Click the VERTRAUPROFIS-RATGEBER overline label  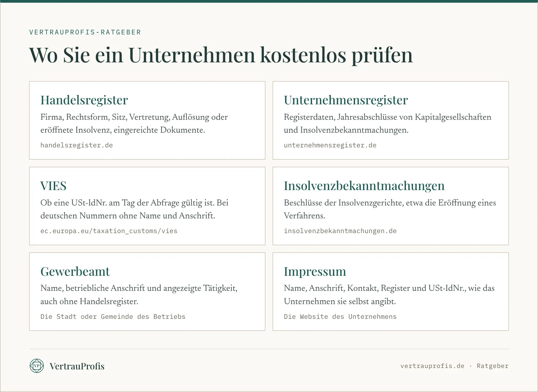[x=85, y=32]
